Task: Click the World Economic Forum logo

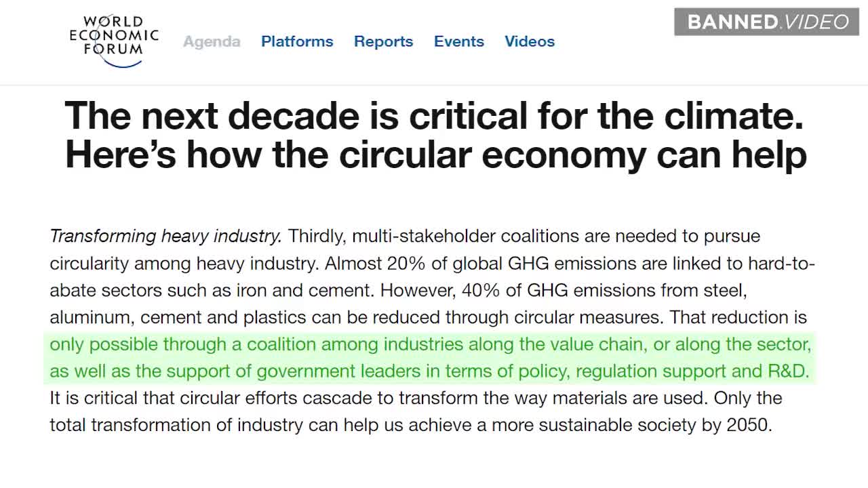Action: point(114,41)
